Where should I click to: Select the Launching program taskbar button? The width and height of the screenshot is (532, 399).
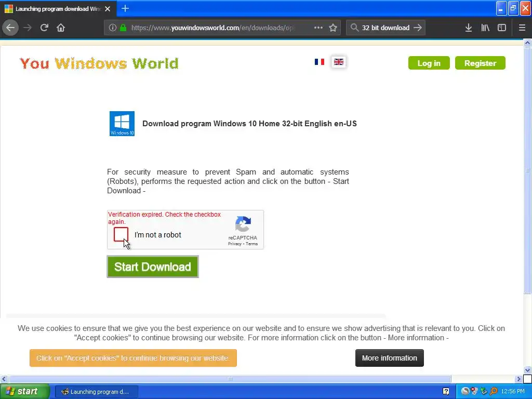pyautogui.click(x=96, y=392)
